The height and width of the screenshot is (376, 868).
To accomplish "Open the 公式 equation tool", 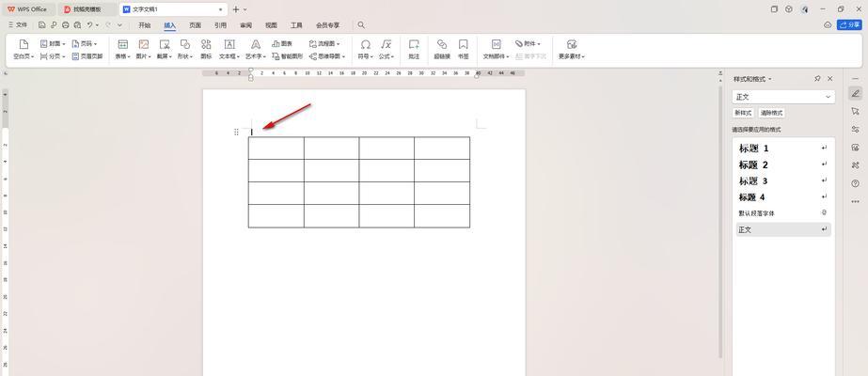I will tap(387, 50).
